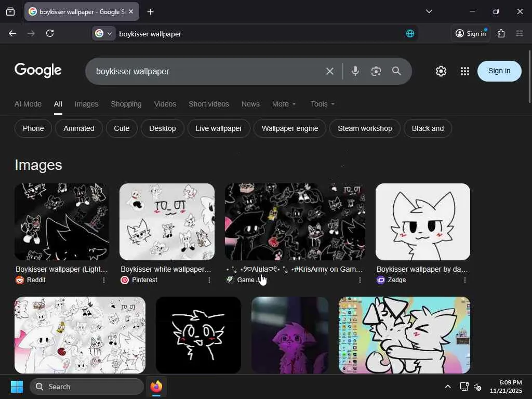Click the Firefox taskbar icon
This screenshot has width=532, height=399.
pyautogui.click(x=156, y=387)
